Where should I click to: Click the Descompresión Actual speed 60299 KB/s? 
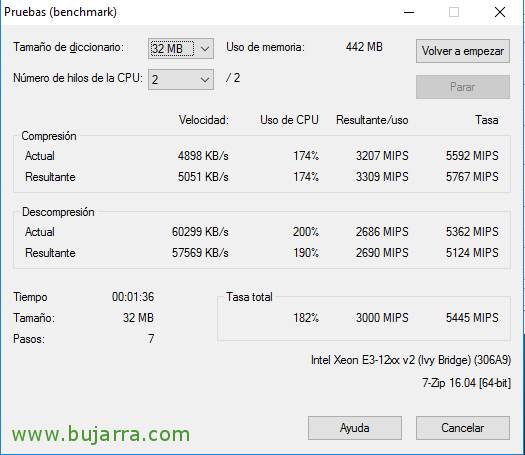pyautogui.click(x=200, y=231)
